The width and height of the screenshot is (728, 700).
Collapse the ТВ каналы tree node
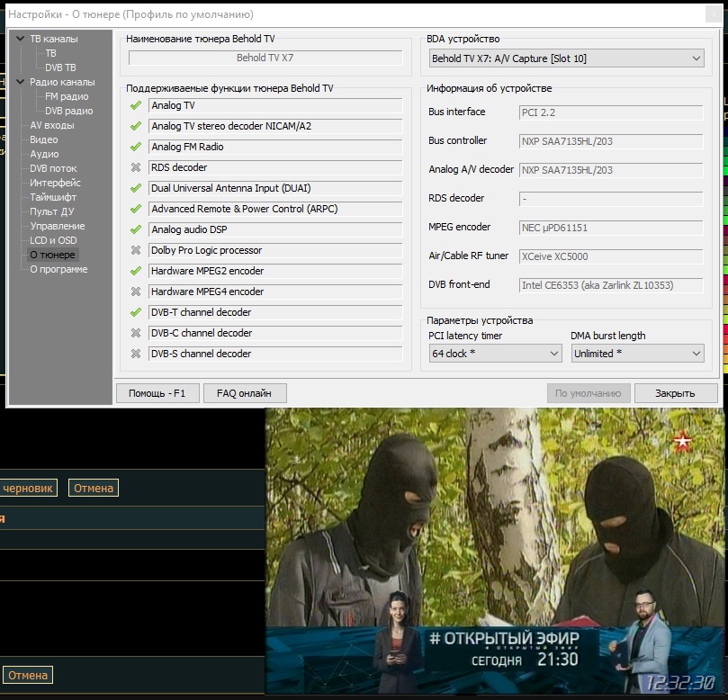pyautogui.click(x=21, y=39)
